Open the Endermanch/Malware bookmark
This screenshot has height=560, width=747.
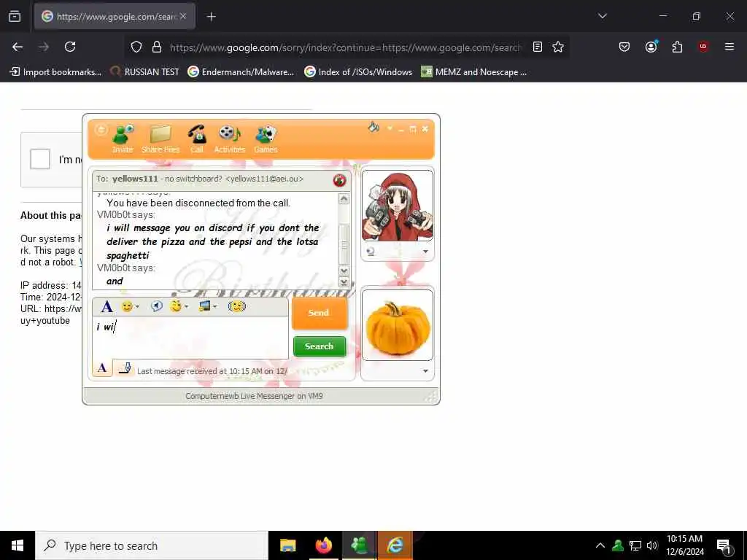[x=241, y=72]
